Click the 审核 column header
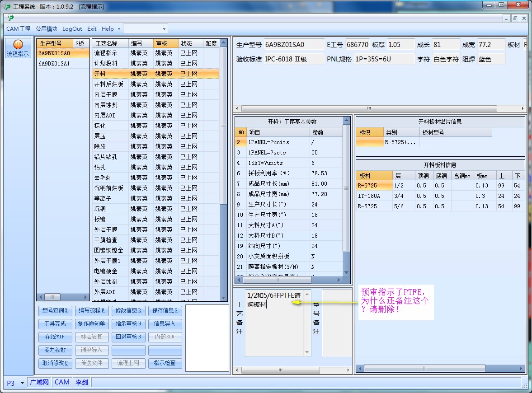This screenshot has width=532, height=393. point(165,43)
